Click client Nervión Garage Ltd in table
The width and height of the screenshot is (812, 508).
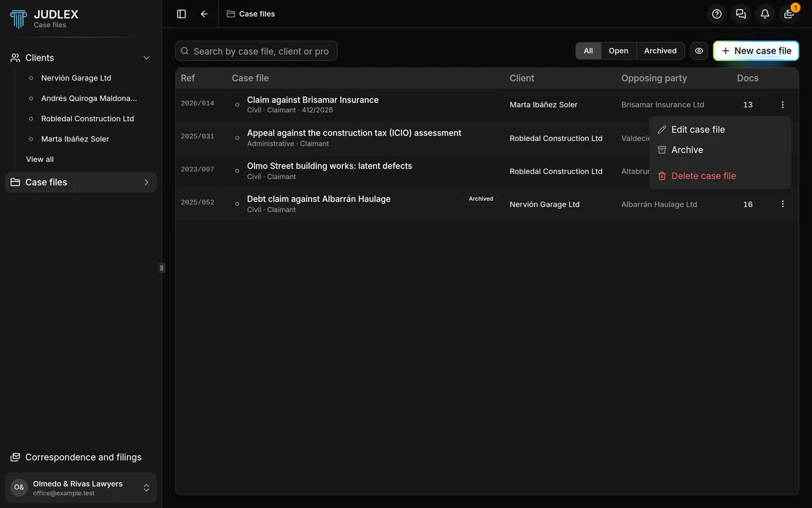click(545, 204)
